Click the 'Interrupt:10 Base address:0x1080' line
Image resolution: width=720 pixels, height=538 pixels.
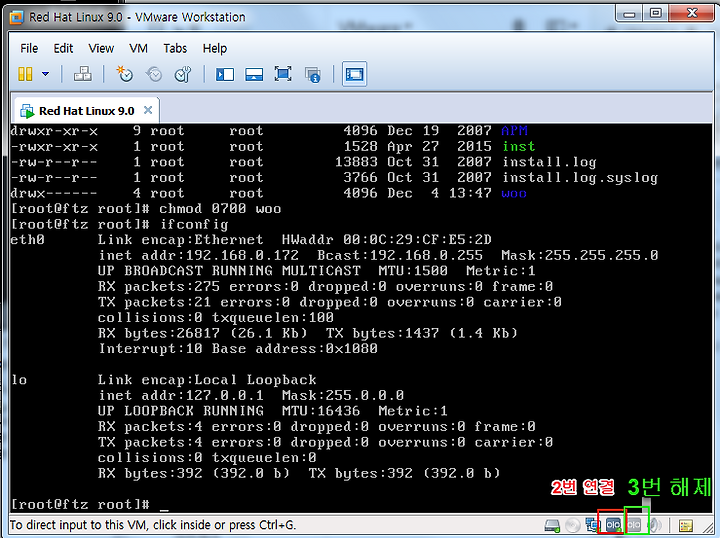238,349
